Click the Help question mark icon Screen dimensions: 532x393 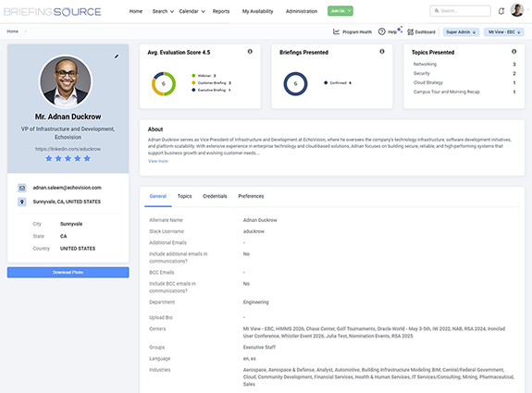(382, 31)
